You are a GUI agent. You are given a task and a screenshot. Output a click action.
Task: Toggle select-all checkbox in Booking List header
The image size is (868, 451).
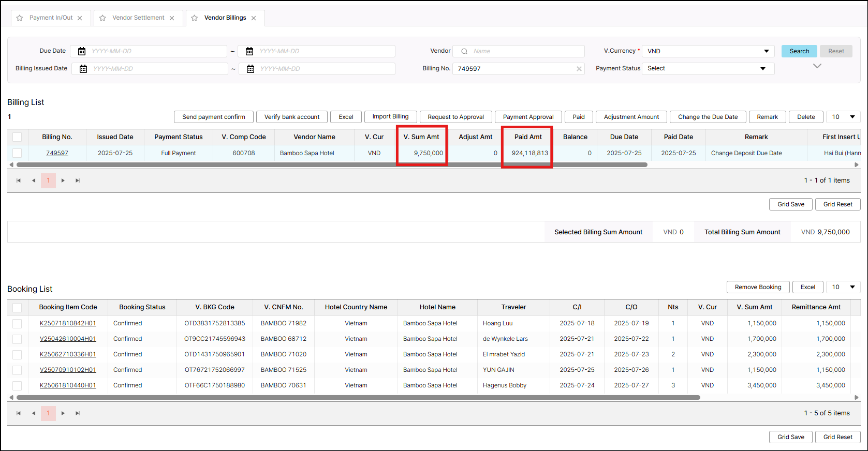click(17, 307)
